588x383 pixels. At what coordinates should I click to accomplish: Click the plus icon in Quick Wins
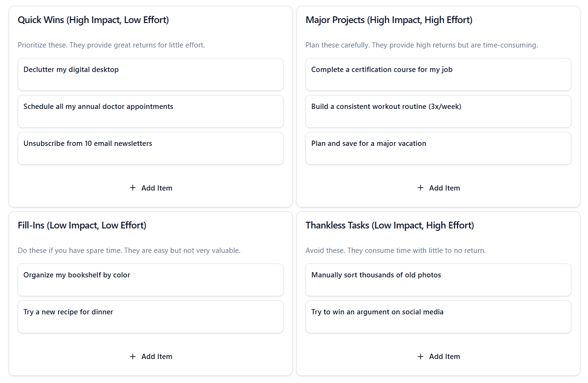click(x=133, y=188)
